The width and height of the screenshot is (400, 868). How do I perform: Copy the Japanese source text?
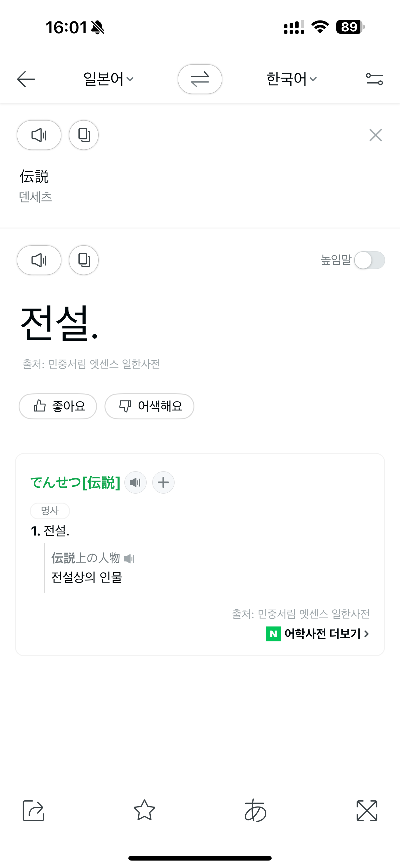pos(84,135)
